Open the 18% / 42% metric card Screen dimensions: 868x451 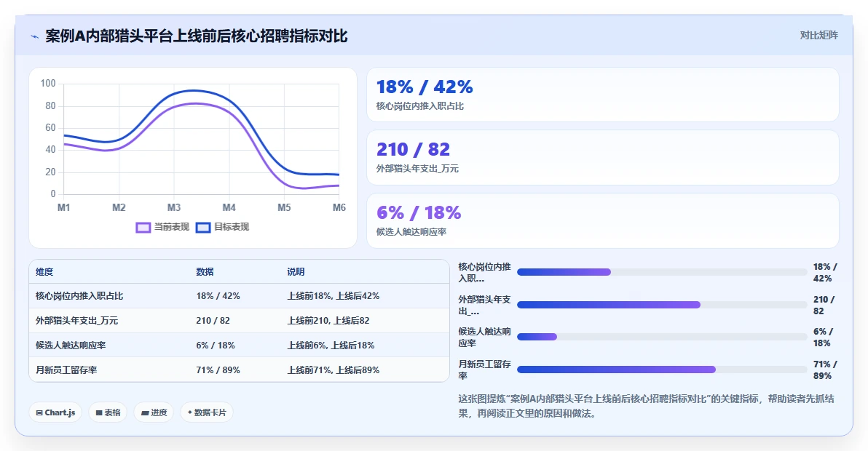pos(603,95)
